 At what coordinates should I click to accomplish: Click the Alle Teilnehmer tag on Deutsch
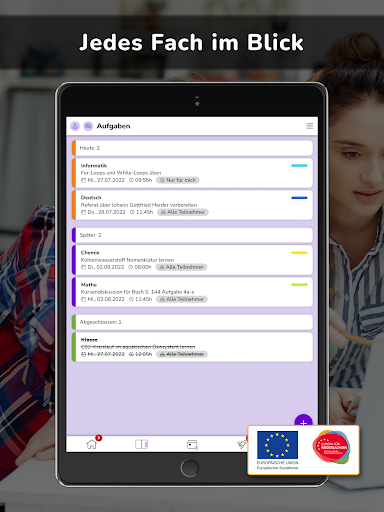(183, 212)
